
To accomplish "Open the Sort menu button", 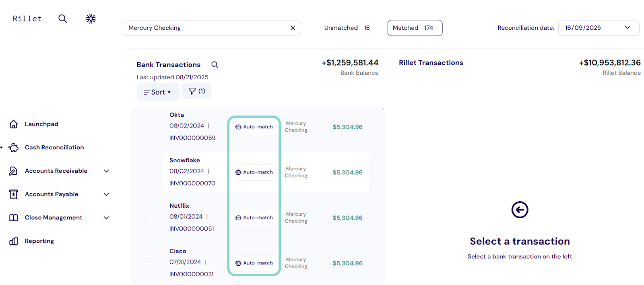I will (157, 92).
